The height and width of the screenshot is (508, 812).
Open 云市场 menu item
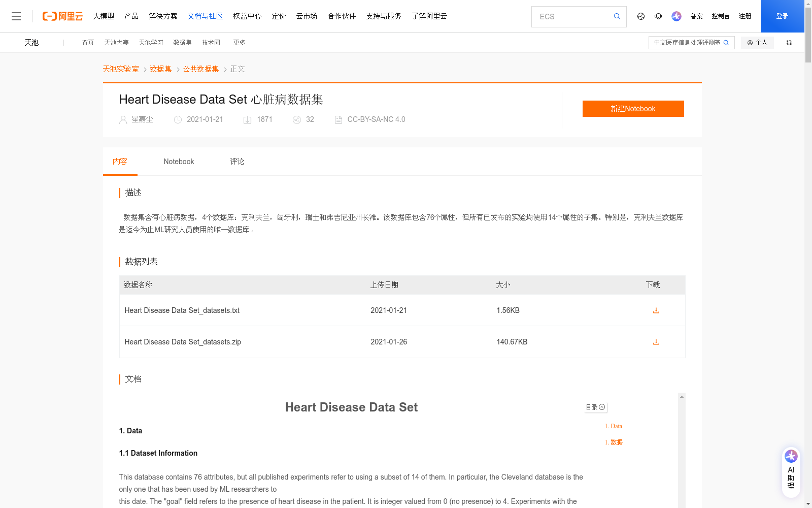click(x=307, y=16)
